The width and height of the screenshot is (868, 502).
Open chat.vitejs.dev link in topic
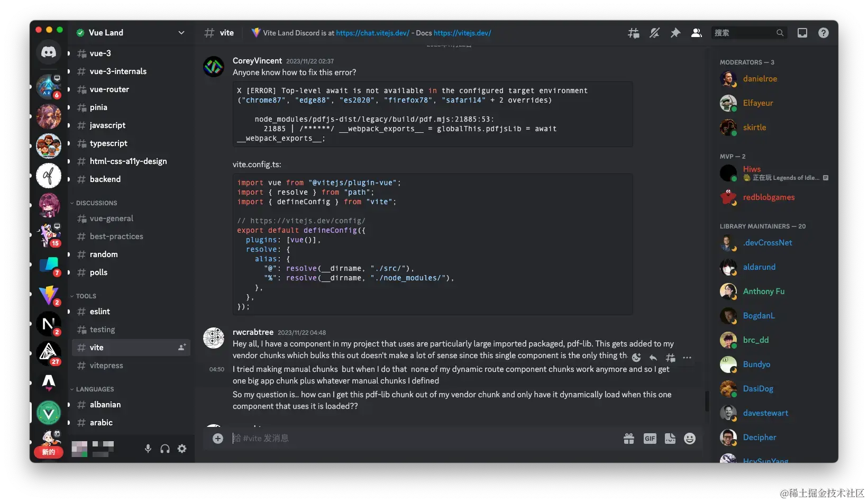pos(372,33)
